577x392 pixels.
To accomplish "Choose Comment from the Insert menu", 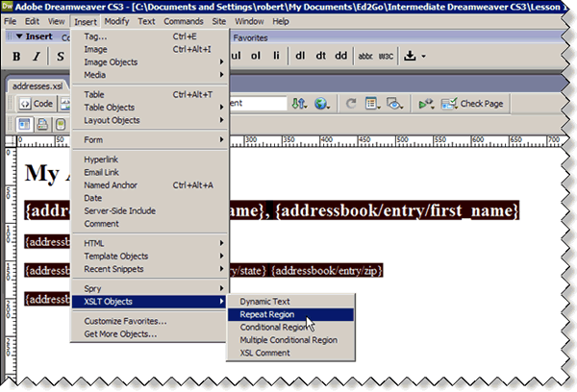I will (149, 224).
